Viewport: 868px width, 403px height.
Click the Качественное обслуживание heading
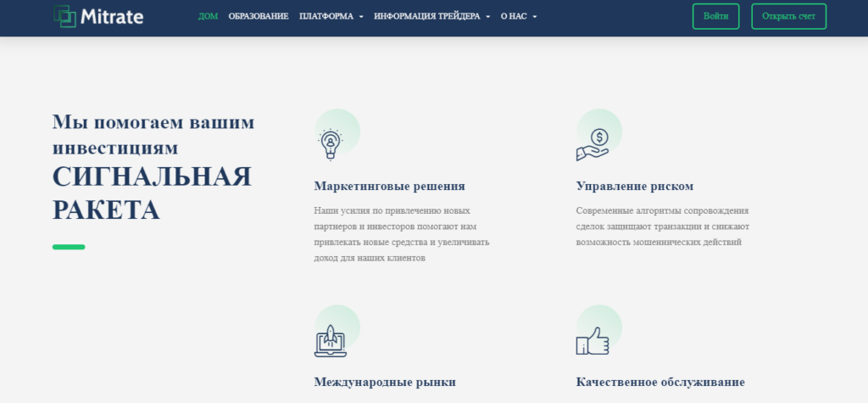[660, 382]
